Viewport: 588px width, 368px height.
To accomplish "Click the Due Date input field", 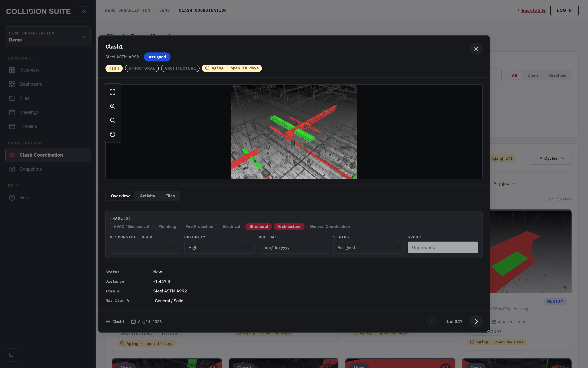I will coord(294,248).
